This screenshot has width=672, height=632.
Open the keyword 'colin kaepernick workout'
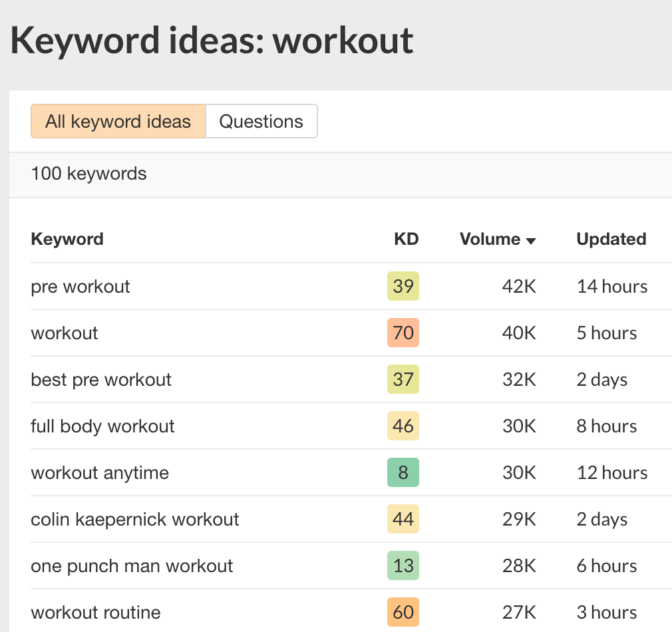(135, 520)
